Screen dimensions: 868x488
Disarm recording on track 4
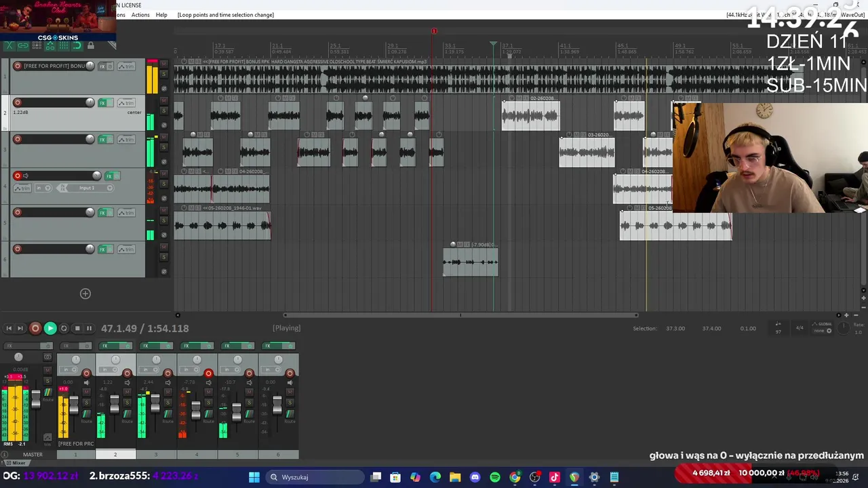18,176
